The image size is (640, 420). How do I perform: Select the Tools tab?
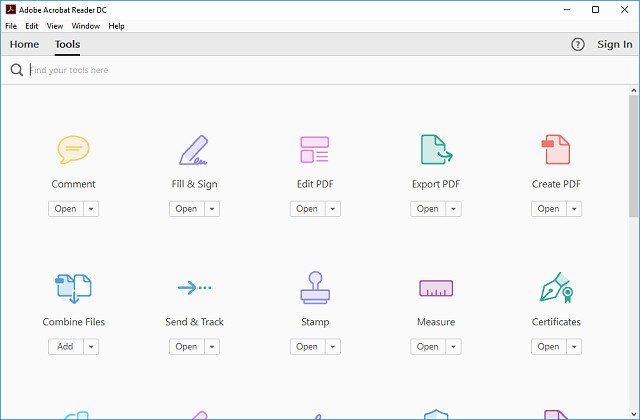click(67, 44)
